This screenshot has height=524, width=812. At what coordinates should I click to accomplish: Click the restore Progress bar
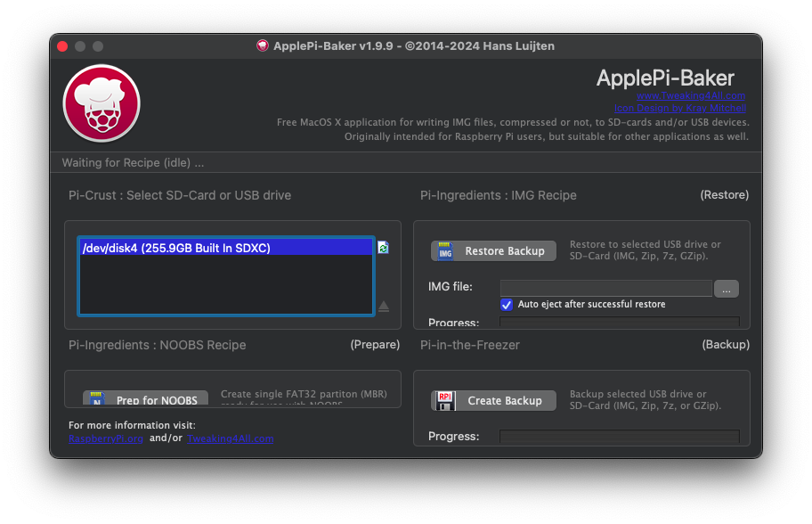tap(620, 323)
